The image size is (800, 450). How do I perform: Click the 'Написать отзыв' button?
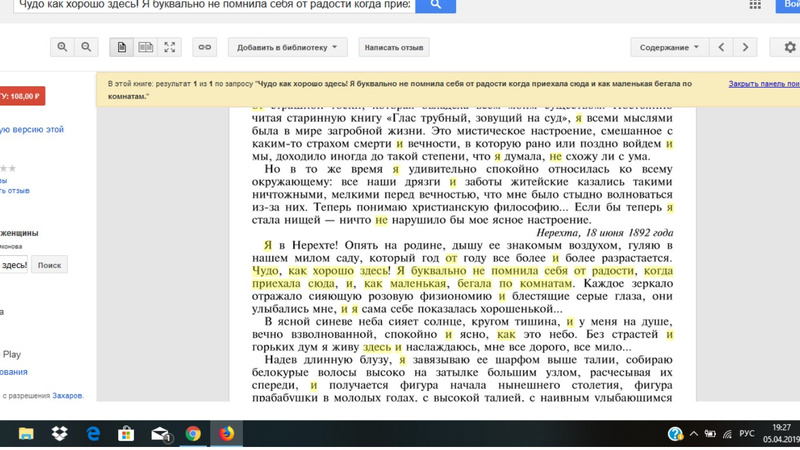(x=393, y=47)
